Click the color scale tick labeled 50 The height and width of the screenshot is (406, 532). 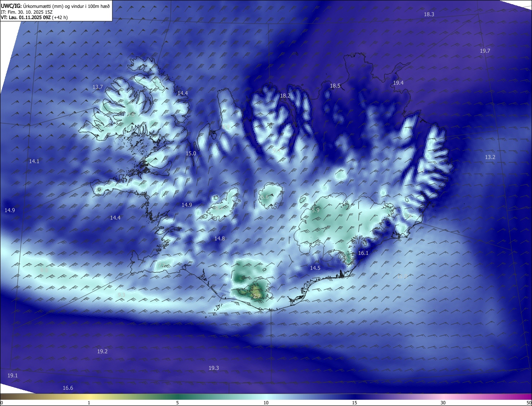pos(529,403)
